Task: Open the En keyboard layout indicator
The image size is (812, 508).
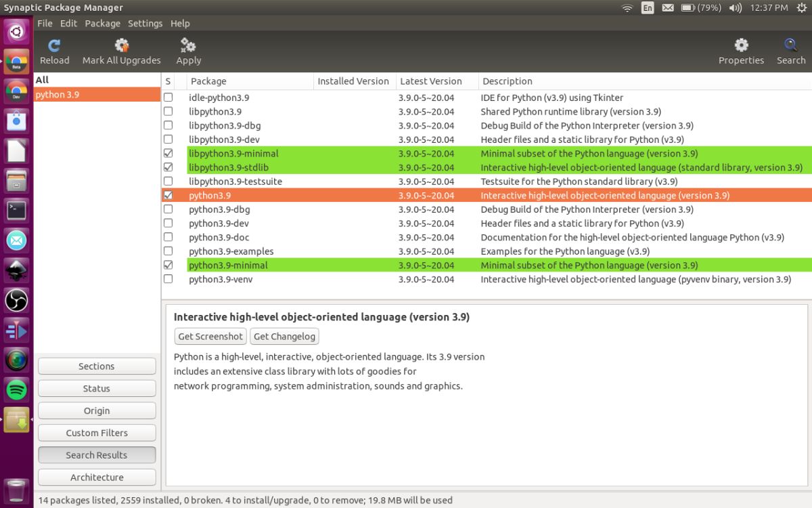Action: (648, 8)
